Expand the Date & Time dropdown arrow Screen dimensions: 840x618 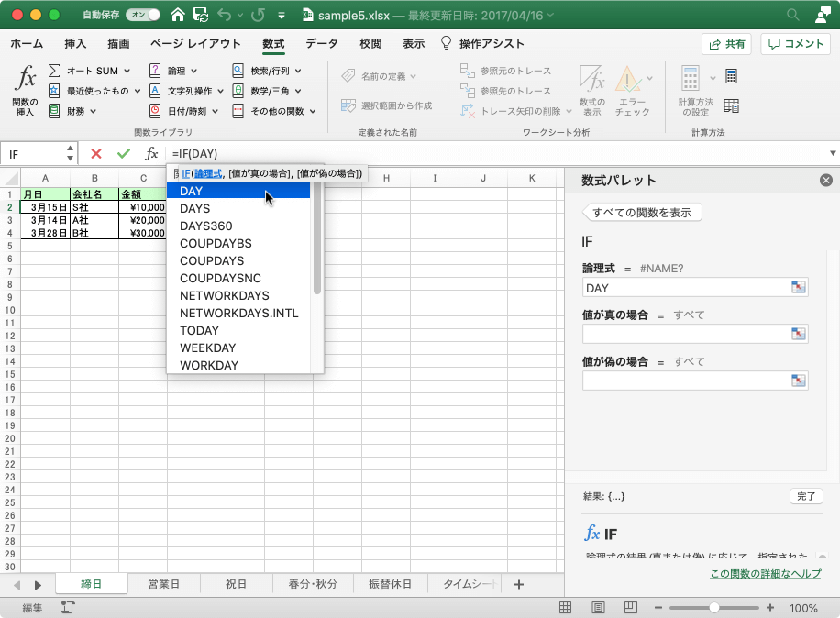[215, 111]
